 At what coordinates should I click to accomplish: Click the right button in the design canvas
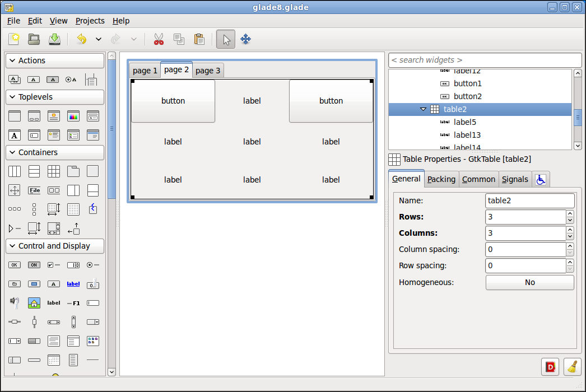(331, 101)
